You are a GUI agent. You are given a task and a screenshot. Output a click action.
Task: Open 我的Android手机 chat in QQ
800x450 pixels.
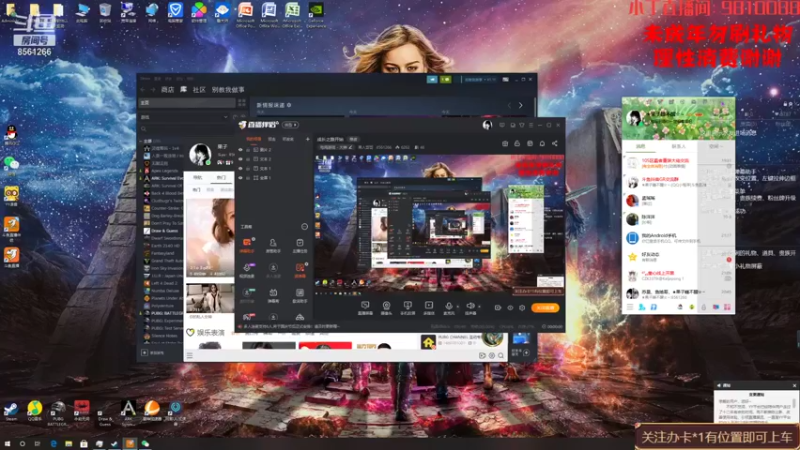point(679,238)
